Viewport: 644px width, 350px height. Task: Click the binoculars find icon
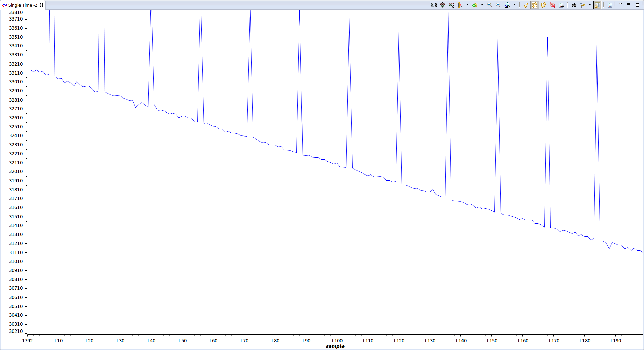tap(574, 5)
